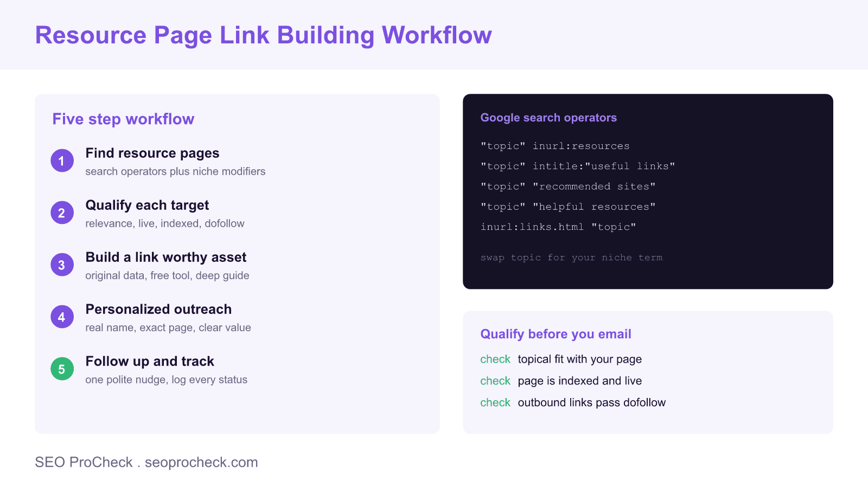Click the purple step 4 circle
This screenshot has width=868, height=488.
click(62, 317)
